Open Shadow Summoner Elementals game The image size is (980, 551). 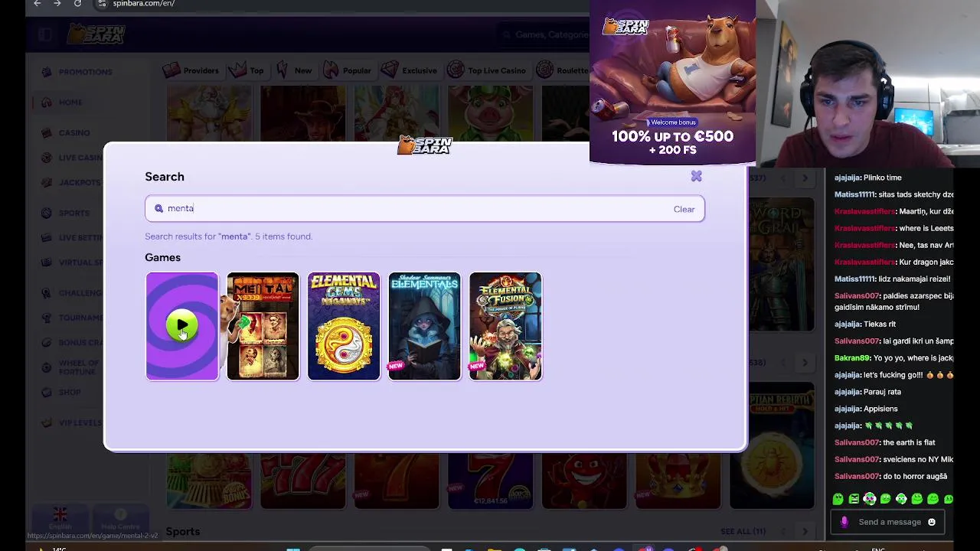point(424,326)
